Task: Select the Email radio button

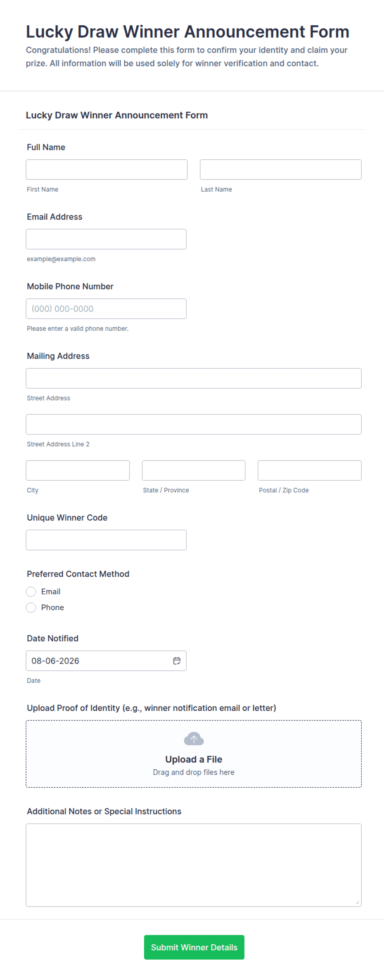Action: (x=31, y=592)
